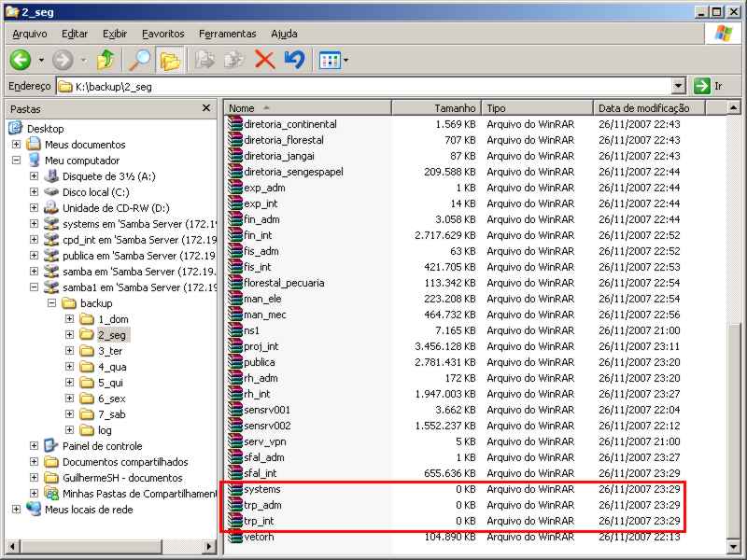Open the Ajuda menu
747x560 pixels.
click(284, 34)
